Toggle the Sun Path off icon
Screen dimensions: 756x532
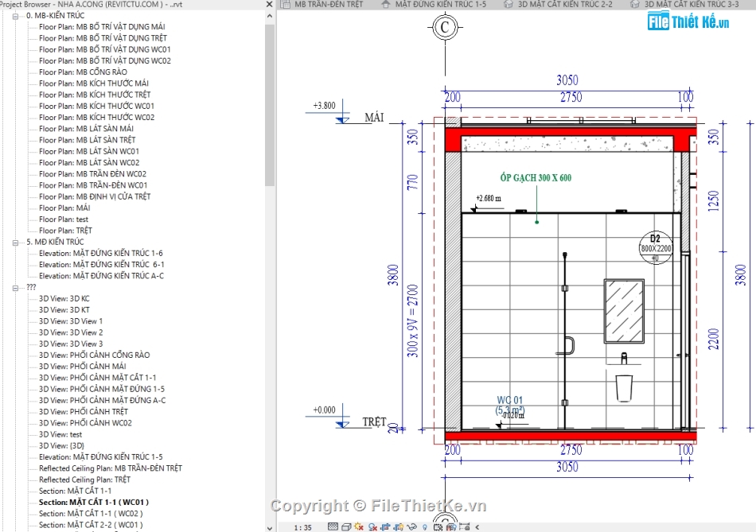click(359, 526)
